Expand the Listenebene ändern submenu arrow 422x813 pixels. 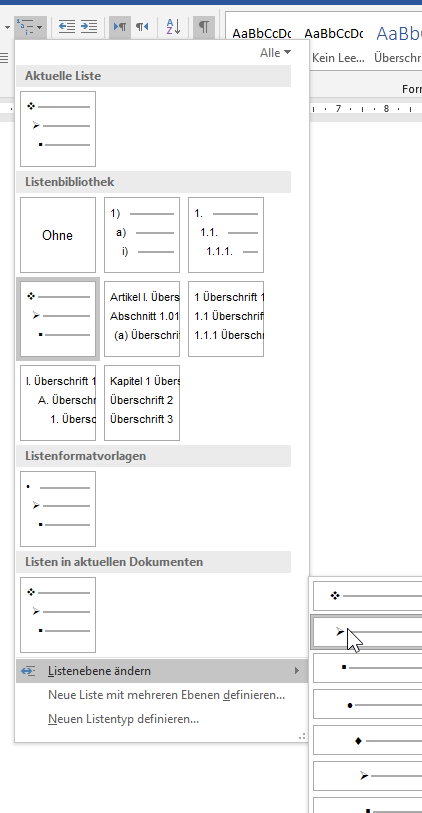click(x=297, y=671)
